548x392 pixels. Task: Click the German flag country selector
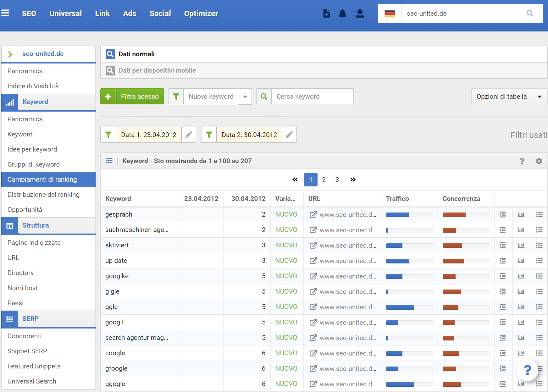[x=390, y=14]
